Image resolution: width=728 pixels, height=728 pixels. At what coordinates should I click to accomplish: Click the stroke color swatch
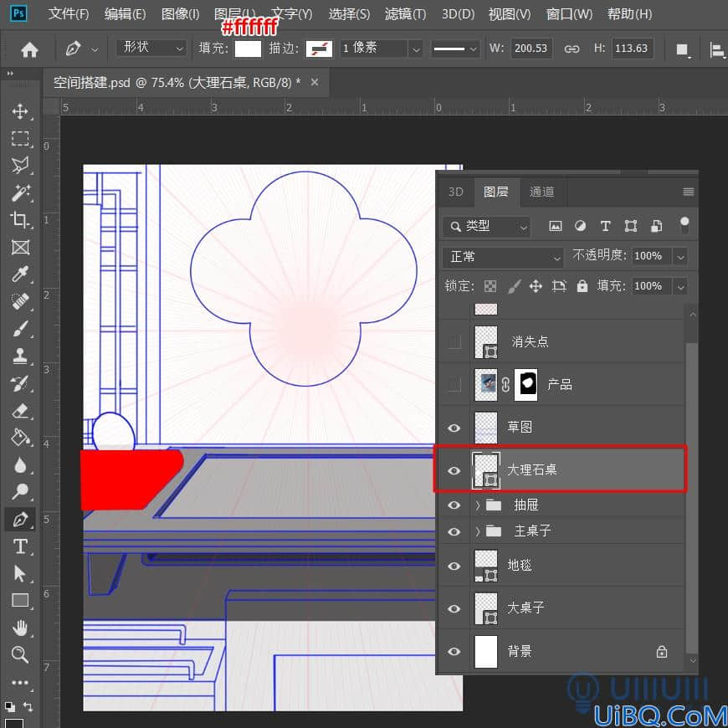319,49
